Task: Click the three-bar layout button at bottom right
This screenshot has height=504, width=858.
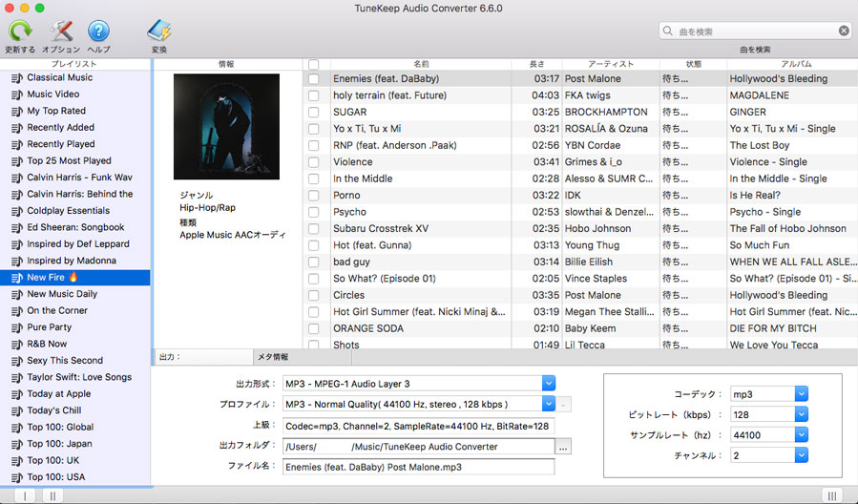Action: (831, 495)
